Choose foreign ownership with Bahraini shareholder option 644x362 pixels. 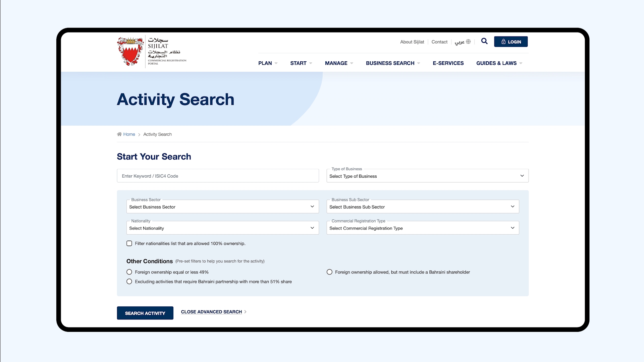[329, 272]
